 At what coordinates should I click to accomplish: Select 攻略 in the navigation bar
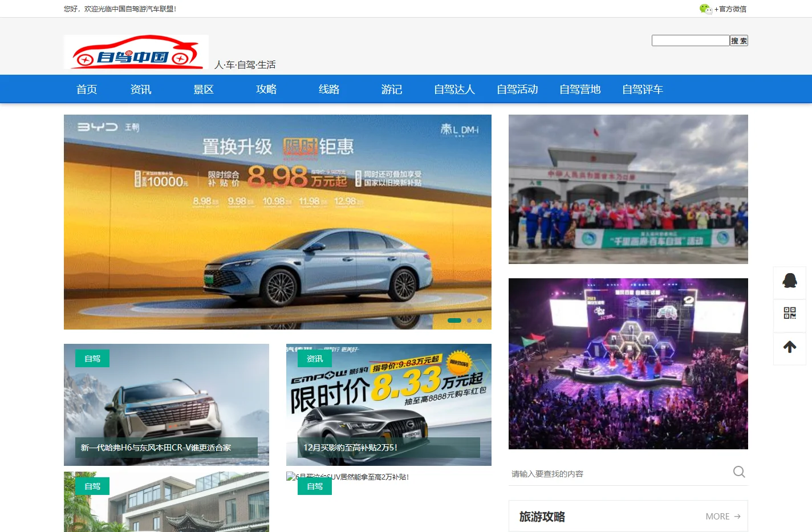266,89
